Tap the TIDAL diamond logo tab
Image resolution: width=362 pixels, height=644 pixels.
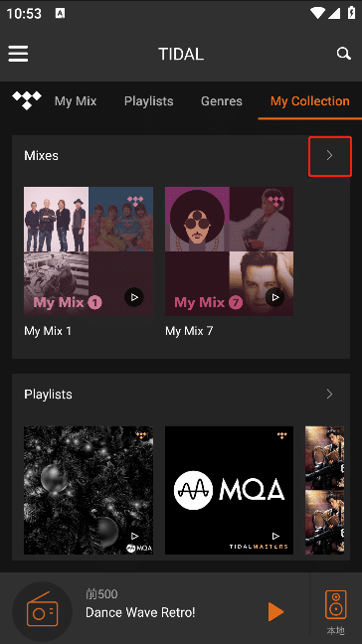pos(27,100)
